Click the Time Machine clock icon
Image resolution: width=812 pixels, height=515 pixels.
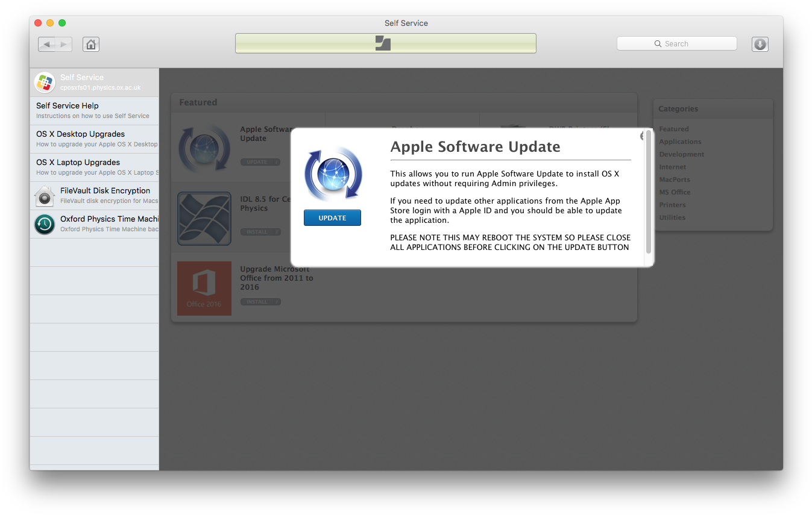click(45, 224)
